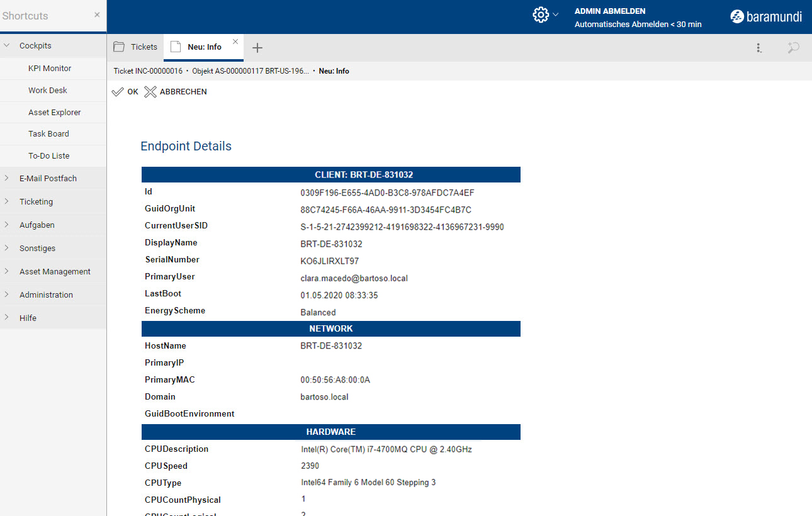
Task: Open the Asset Explorer cockpit
Action: (54, 113)
